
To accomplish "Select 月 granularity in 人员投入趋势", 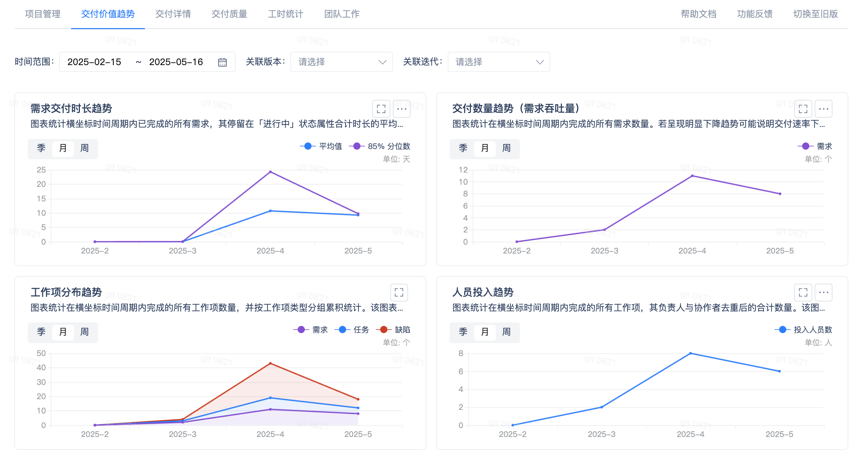I will (x=485, y=332).
